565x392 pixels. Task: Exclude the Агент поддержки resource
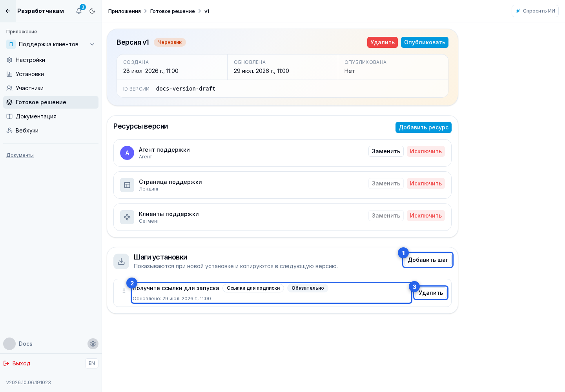(426, 151)
